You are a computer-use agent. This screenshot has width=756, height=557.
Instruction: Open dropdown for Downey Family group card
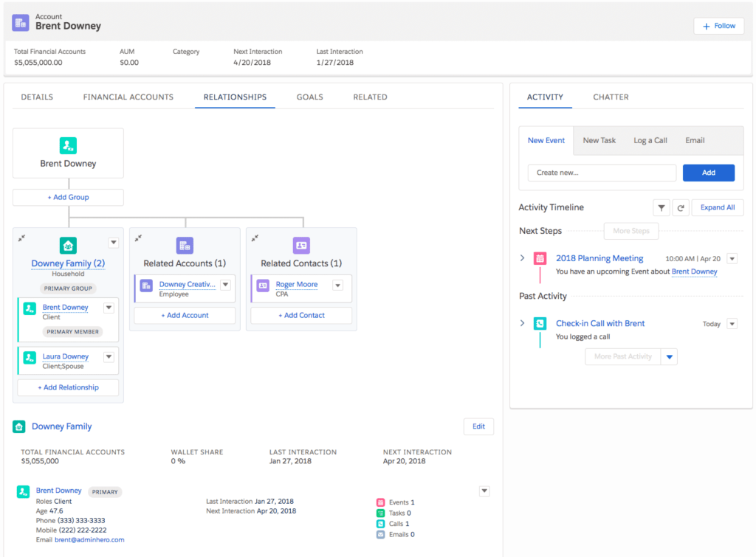point(113,243)
